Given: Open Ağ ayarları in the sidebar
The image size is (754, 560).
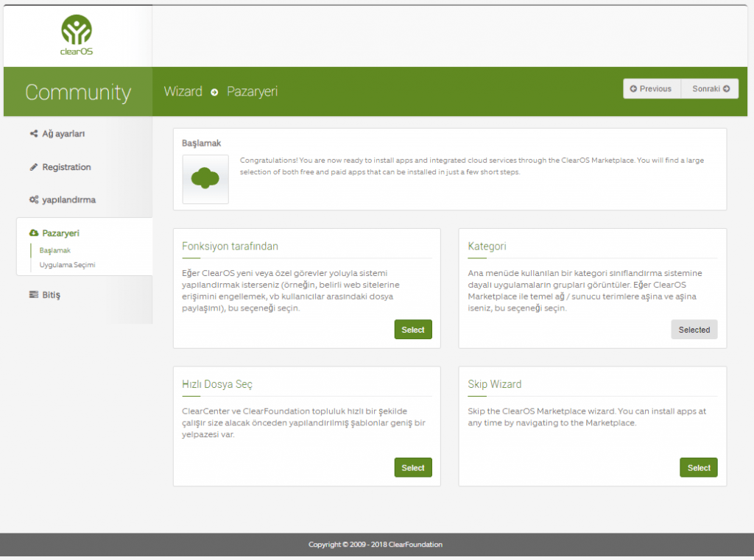Looking at the screenshot, I should click(64, 134).
